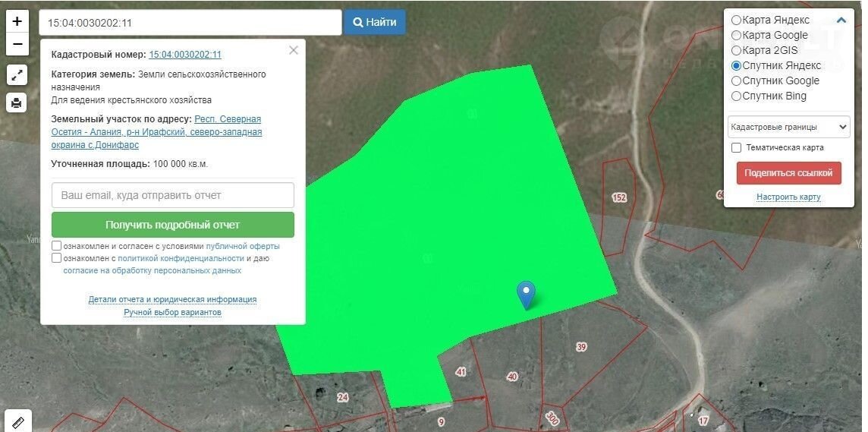Open the Кадастровые границы dropdown
The height and width of the screenshot is (432, 868).
pyautogui.click(x=788, y=127)
